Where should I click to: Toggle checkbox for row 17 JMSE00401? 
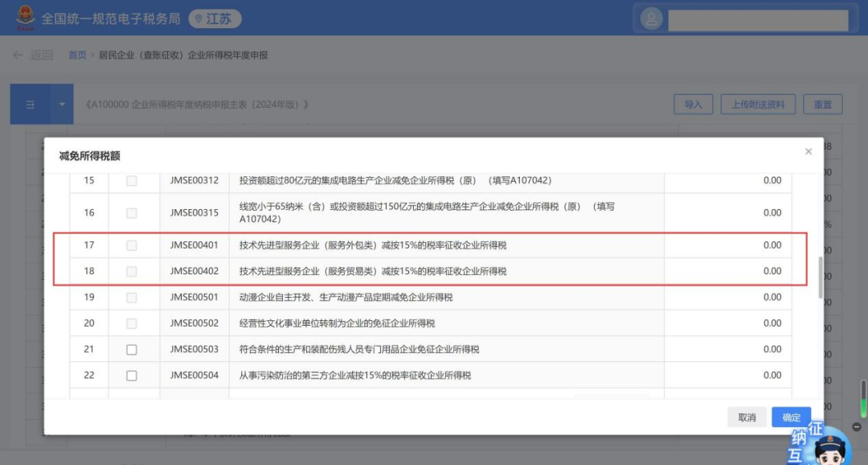coord(132,245)
